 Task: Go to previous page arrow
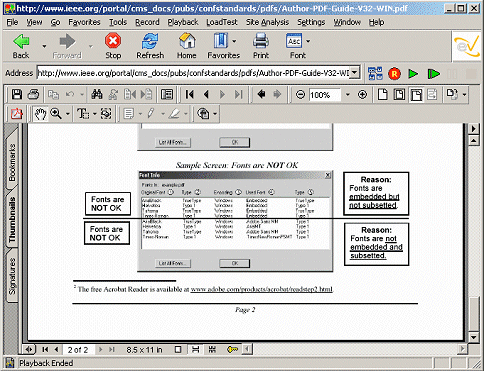click(x=206, y=95)
